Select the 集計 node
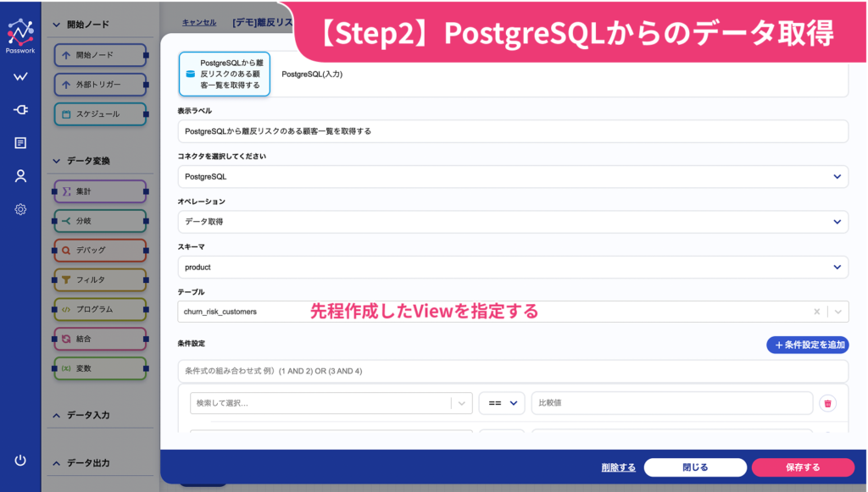Viewport: 868px width, 492px height. (100, 191)
